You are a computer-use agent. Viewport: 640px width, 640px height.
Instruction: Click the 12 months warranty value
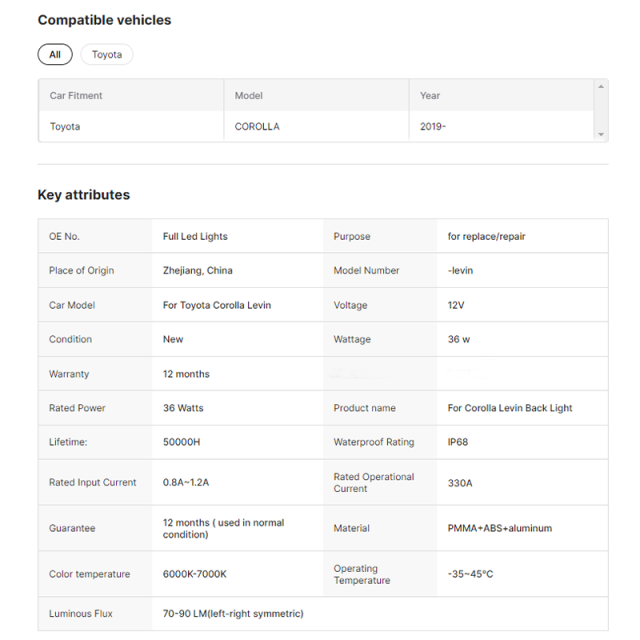pos(186,374)
